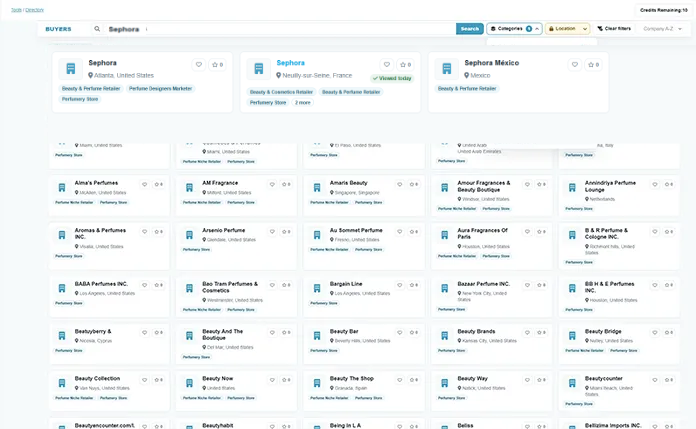Screen dimensions: 696x429
Task: Click the star on Au Sommet Perfume card
Action: coord(413,231)
